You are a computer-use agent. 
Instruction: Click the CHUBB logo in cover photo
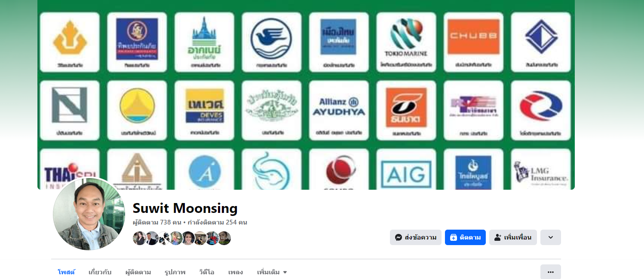point(473,42)
